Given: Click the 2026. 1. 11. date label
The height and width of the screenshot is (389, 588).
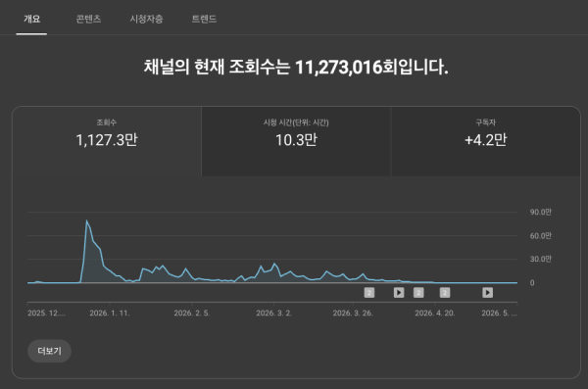Looking at the screenshot, I should [110, 313].
